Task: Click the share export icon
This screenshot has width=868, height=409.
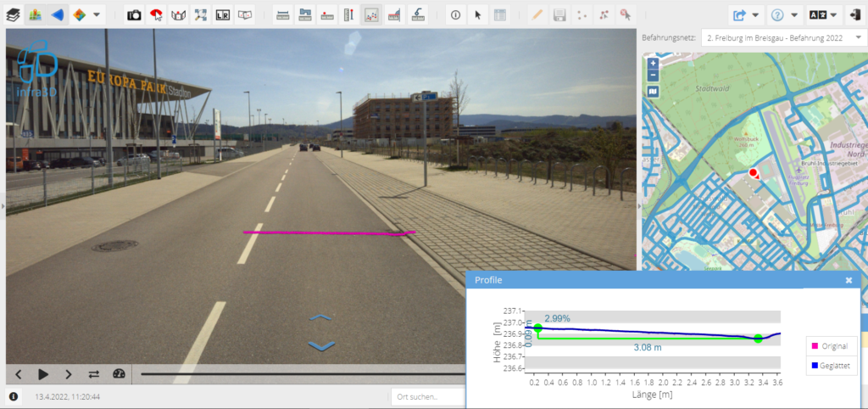Action: [739, 15]
